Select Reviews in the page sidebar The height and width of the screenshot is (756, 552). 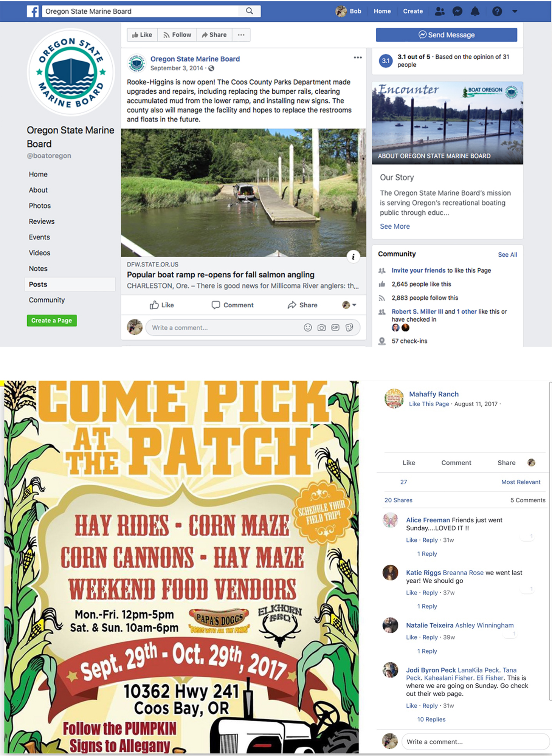click(42, 222)
